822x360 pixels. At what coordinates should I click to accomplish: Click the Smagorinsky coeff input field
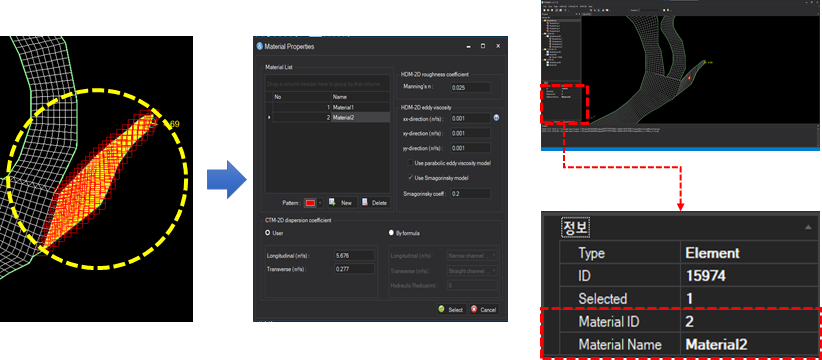[470, 193]
